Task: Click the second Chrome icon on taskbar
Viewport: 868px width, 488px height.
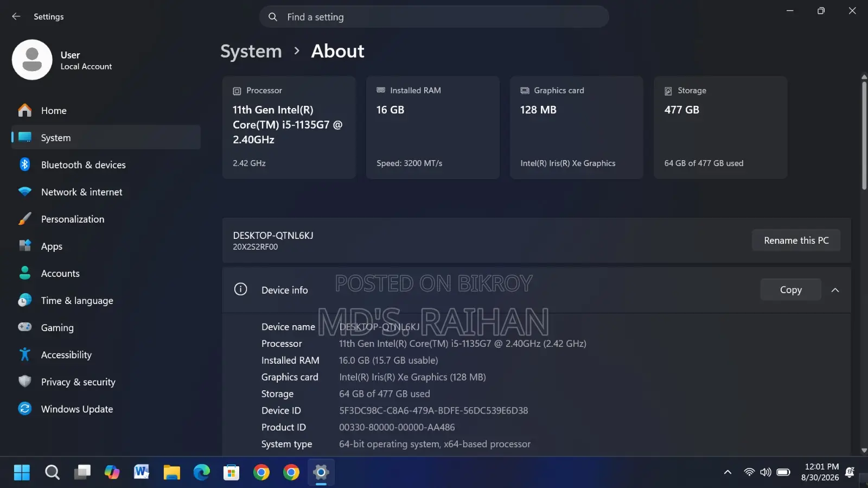Action: point(291,472)
